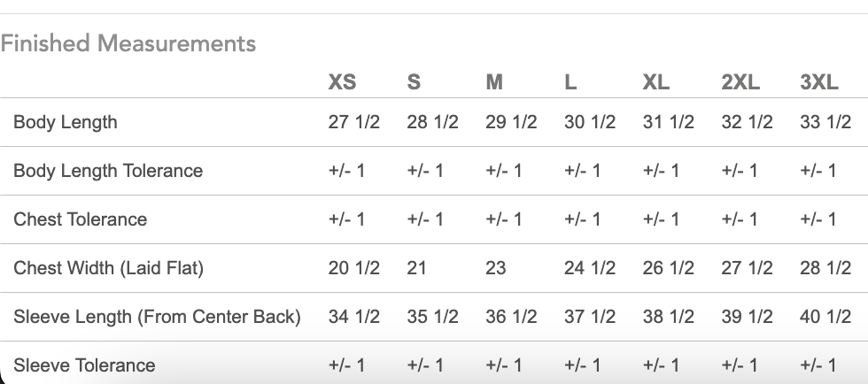Click the Chest Tolerance row label
The height and width of the screenshot is (384, 868).
click(x=81, y=219)
